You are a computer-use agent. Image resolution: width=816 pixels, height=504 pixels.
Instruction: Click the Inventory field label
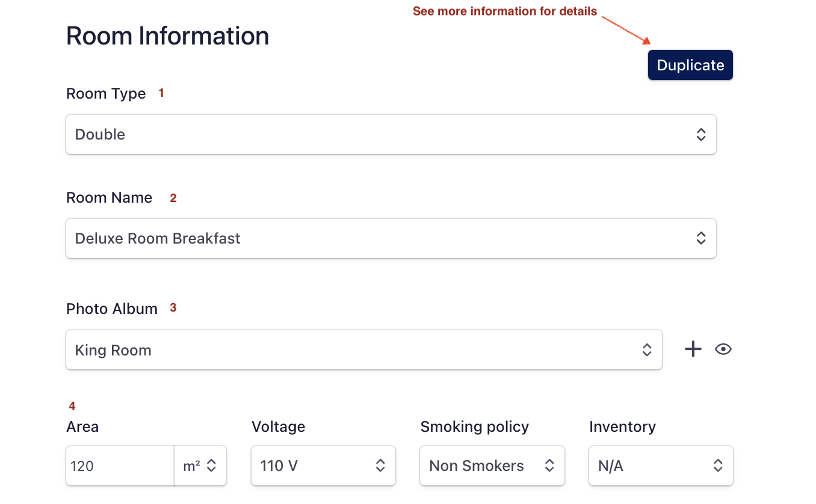click(622, 427)
